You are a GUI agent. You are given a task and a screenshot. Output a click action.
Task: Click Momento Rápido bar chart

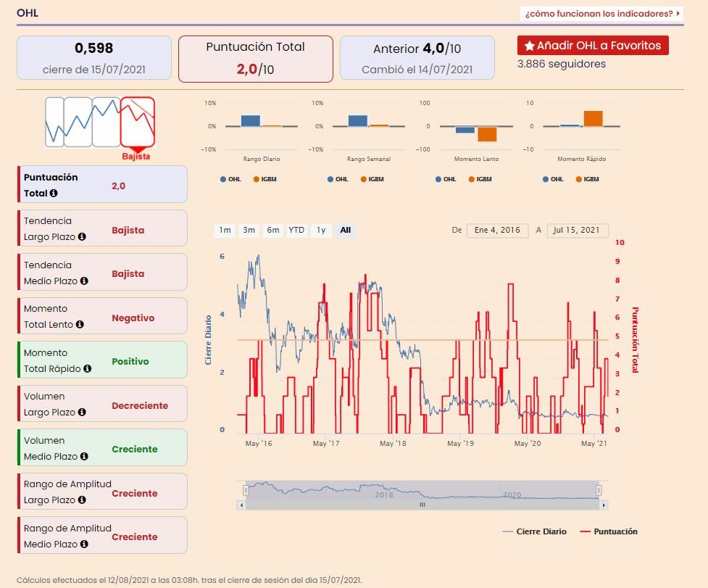tap(582, 126)
